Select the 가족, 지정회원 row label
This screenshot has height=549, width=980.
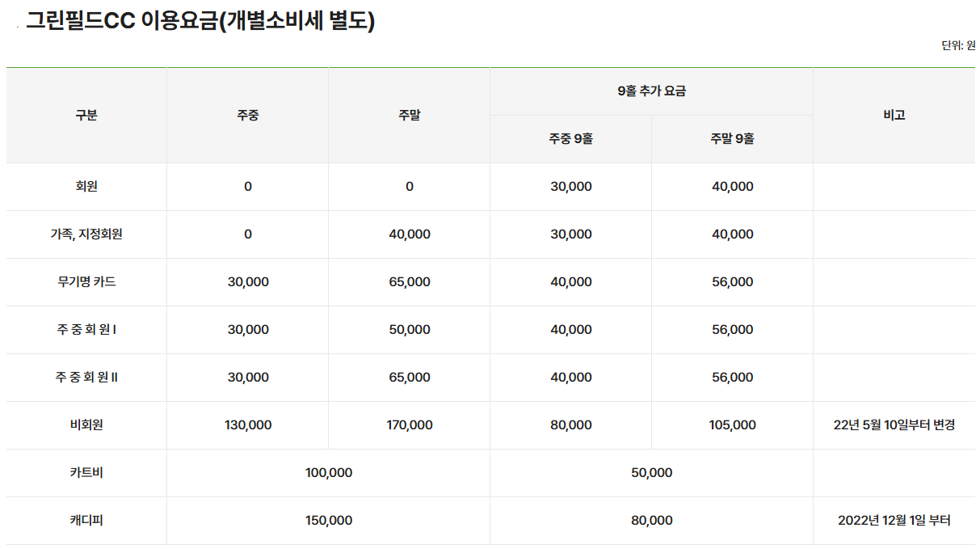pos(86,234)
